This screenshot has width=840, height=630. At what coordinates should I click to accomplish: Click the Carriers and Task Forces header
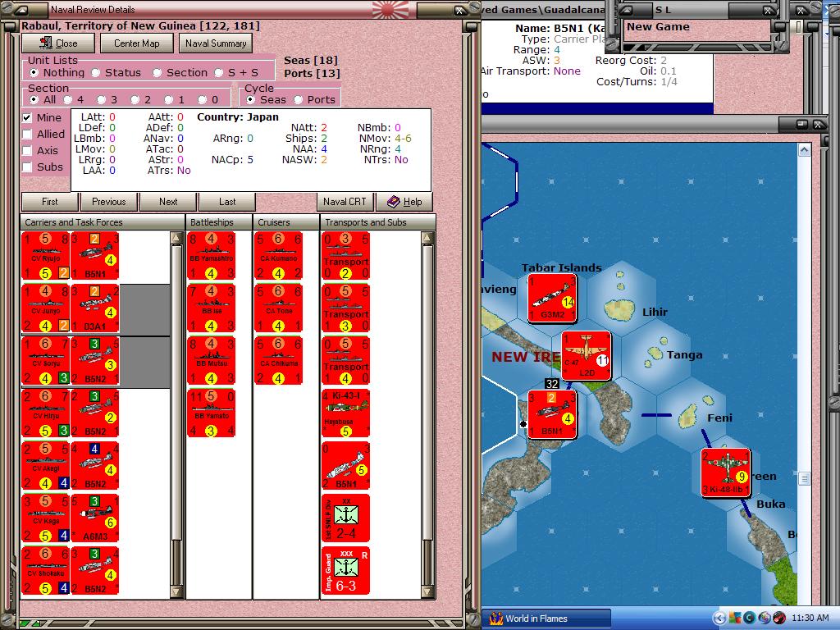click(x=103, y=221)
